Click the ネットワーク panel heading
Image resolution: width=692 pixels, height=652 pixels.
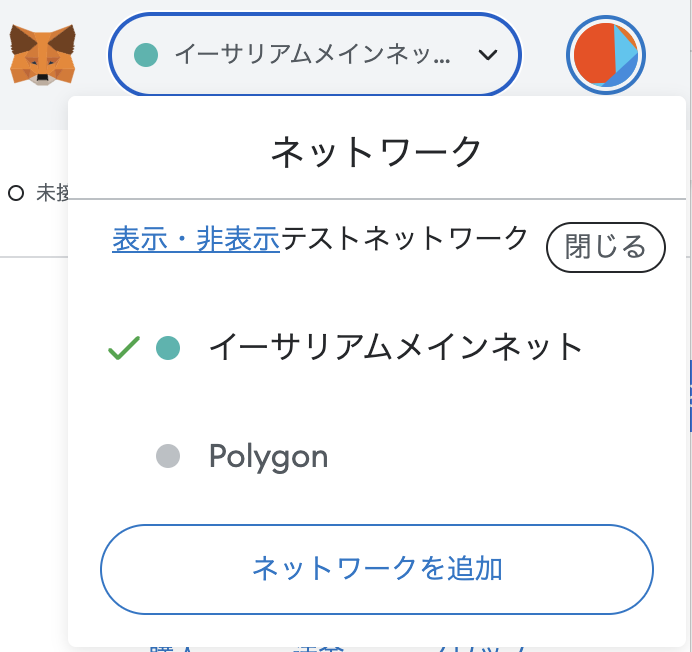(376, 152)
